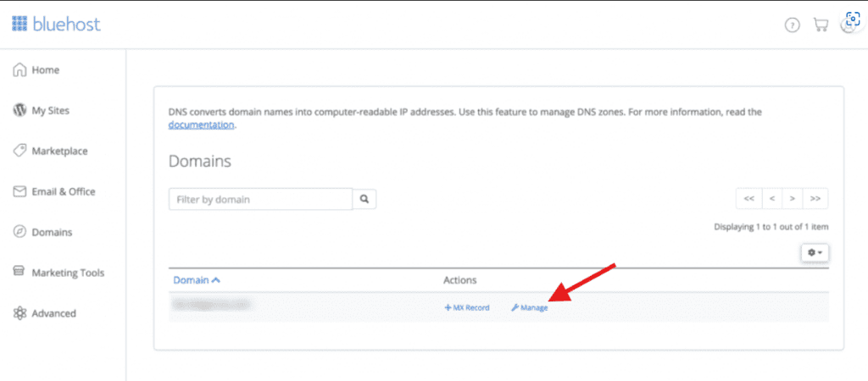Click the WordPress icon beside My Sites
This screenshot has height=381, width=868.
click(x=19, y=111)
